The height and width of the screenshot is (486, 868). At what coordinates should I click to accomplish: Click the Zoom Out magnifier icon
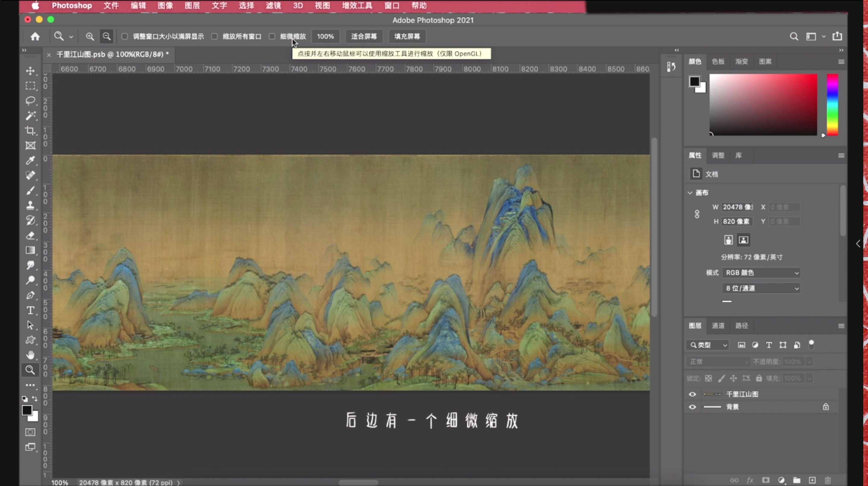(106, 36)
